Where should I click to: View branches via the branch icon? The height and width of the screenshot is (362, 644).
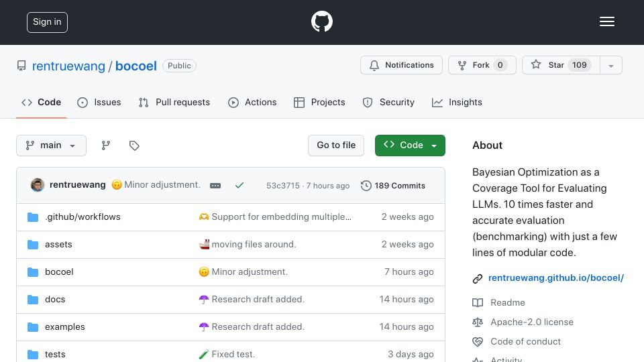click(x=106, y=145)
